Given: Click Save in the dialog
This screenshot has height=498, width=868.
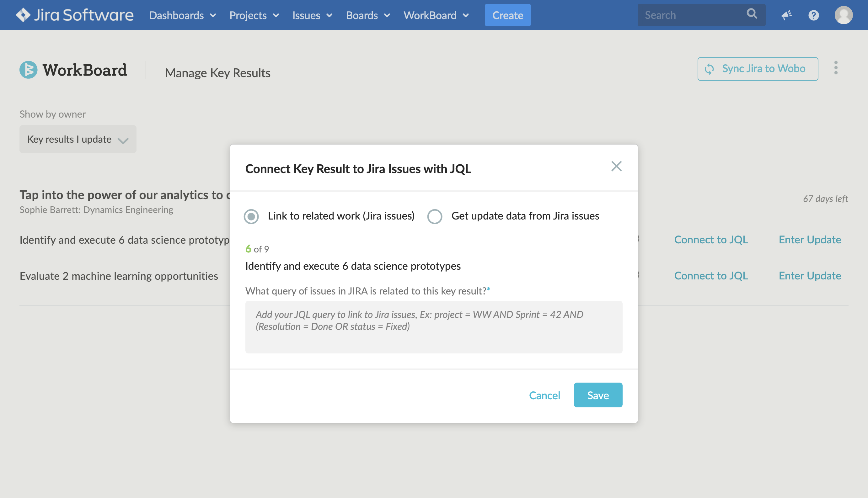Looking at the screenshot, I should coord(598,395).
